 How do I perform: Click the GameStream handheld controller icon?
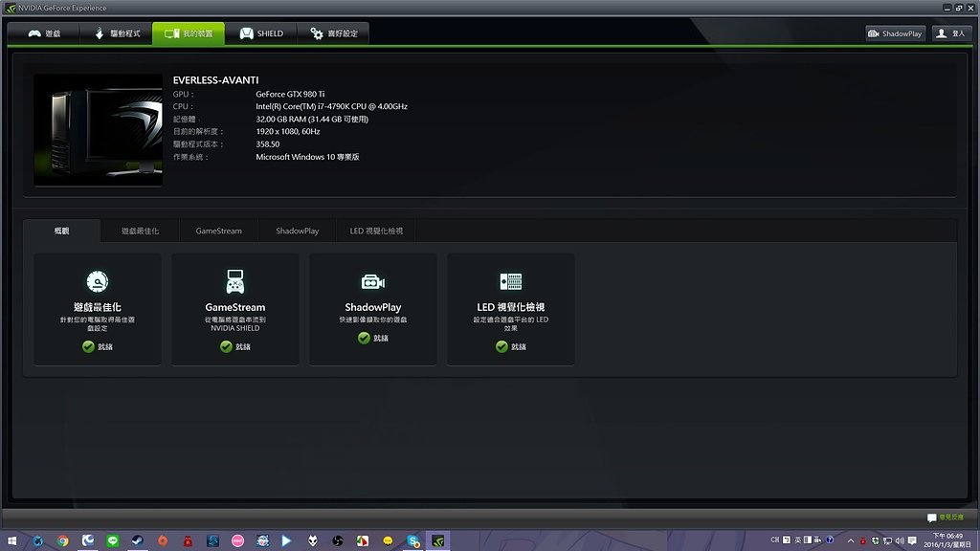coord(235,282)
